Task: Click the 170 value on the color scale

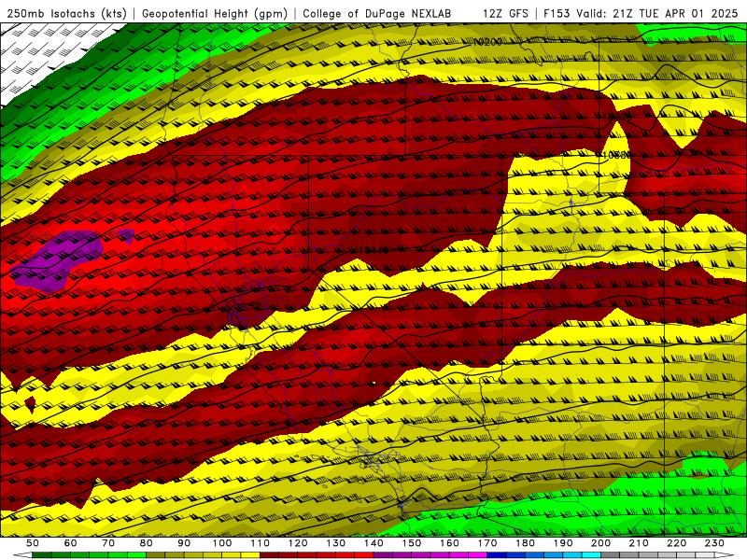Action: (x=487, y=543)
